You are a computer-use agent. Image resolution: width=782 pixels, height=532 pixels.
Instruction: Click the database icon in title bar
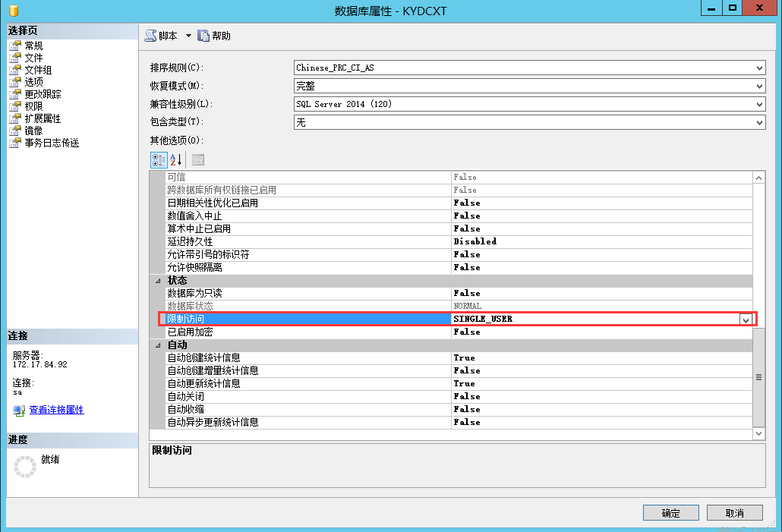[x=14, y=11]
